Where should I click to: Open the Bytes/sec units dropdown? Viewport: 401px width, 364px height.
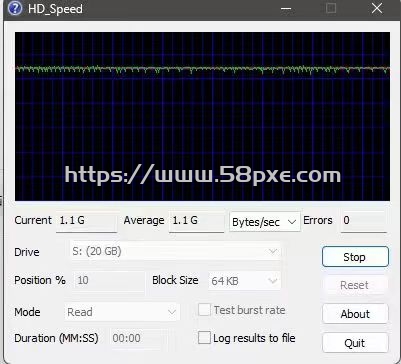[x=265, y=222]
